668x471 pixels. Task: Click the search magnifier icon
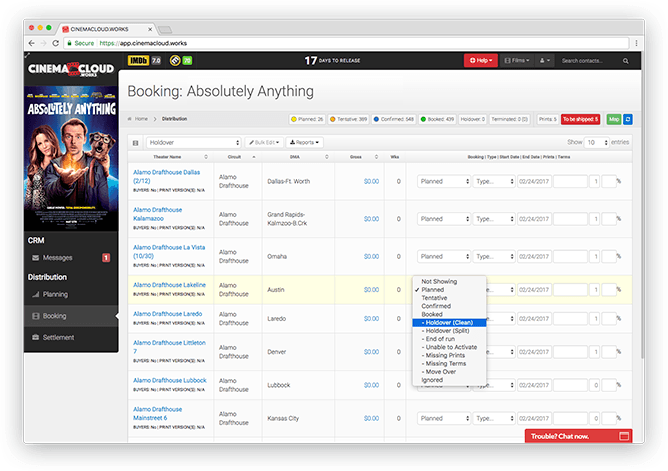[x=629, y=61]
